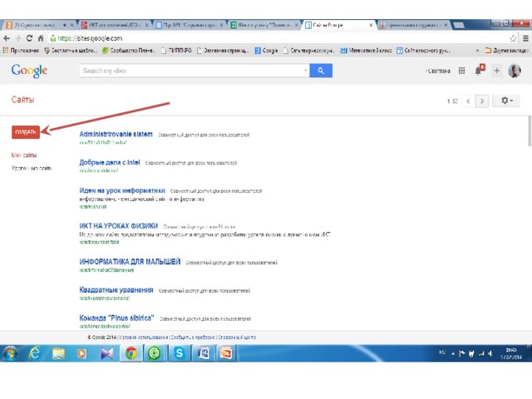
Task: Open ИНФОРМАТИКА ДЛЯ МАЛЫШЕЙ site
Action: click(x=130, y=262)
